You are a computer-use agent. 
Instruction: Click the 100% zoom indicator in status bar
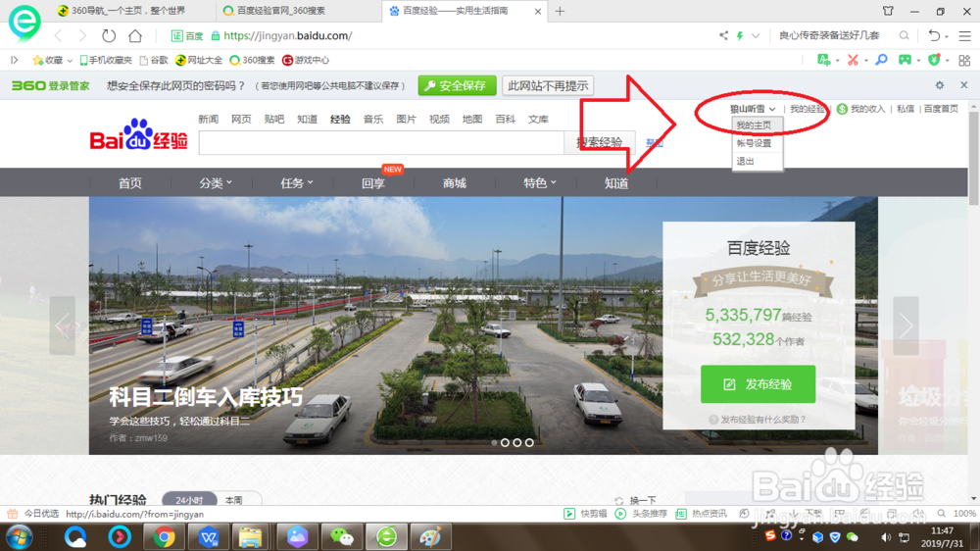coord(963,514)
